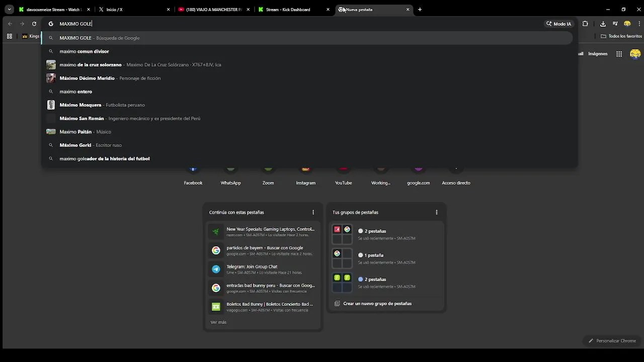Open Continúa con estas pestañas options menu
This screenshot has width=644, height=362.
click(313, 212)
